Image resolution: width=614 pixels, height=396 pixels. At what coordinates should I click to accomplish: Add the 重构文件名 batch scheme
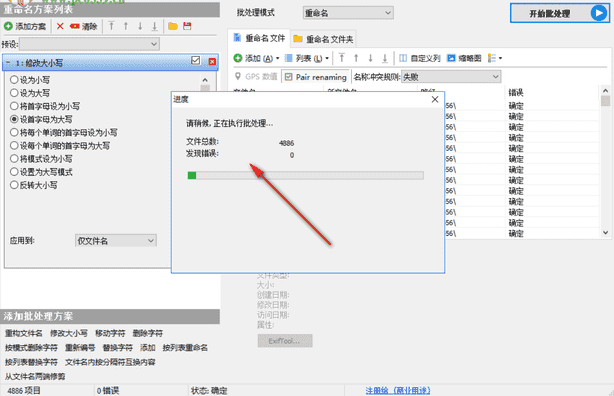[23, 333]
